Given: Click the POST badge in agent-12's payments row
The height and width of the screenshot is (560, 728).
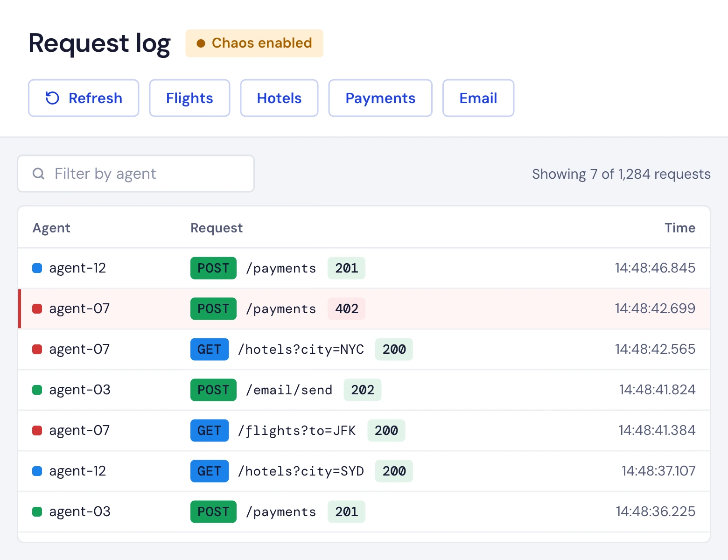Looking at the screenshot, I should 213,268.
